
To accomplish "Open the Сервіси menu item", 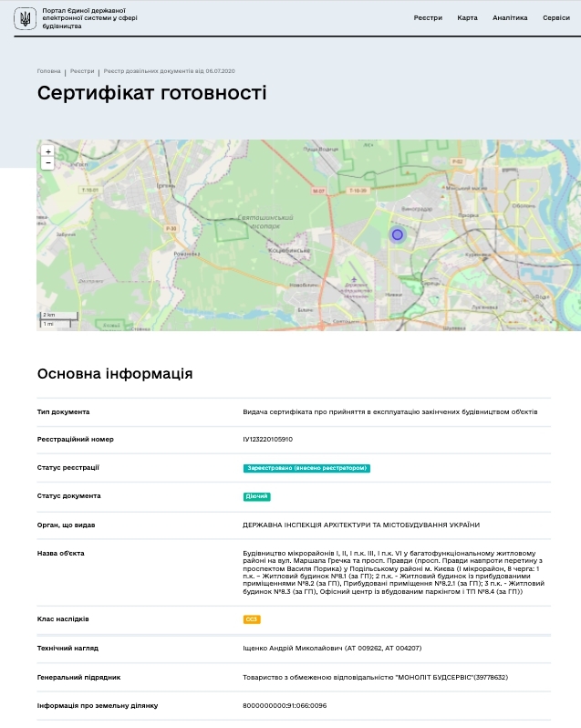I will (556, 17).
